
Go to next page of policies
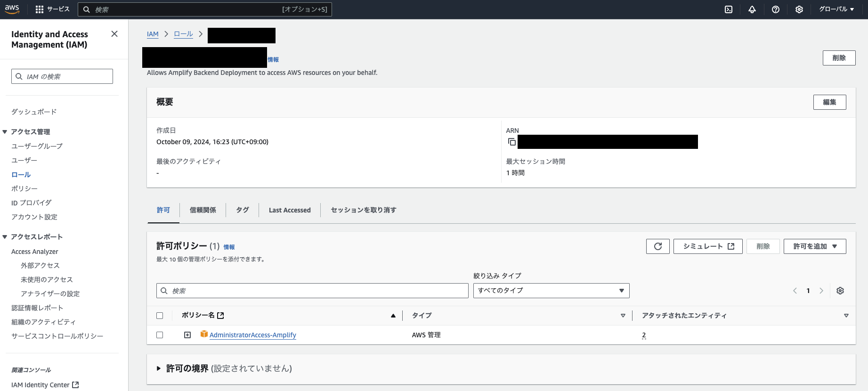821,291
